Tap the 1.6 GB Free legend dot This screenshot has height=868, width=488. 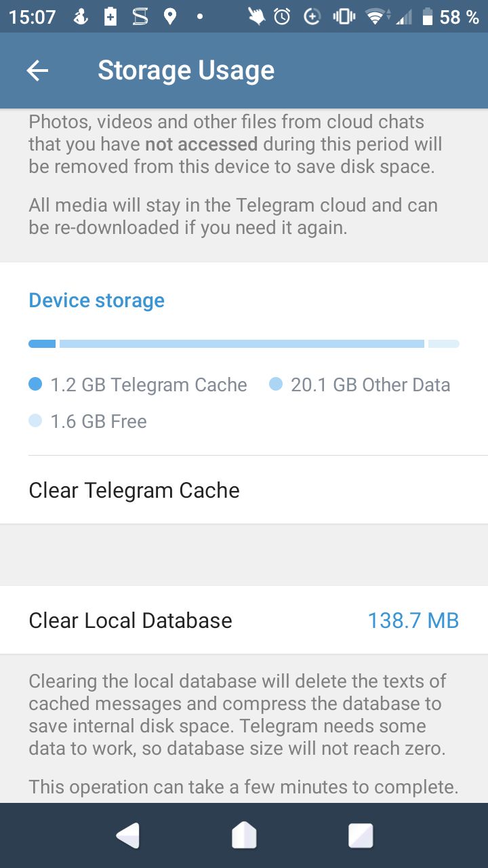point(36,421)
